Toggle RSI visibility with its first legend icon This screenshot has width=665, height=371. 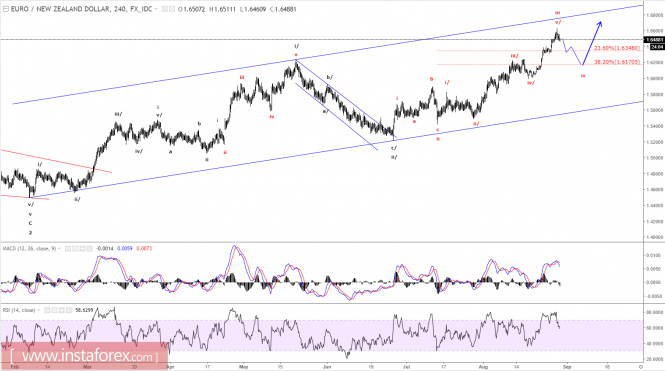click(x=47, y=310)
